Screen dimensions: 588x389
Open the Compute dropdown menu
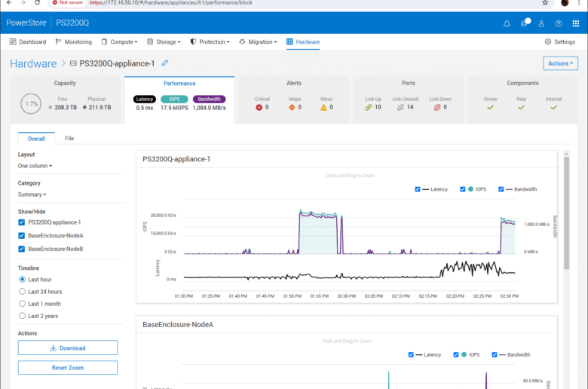(x=119, y=42)
